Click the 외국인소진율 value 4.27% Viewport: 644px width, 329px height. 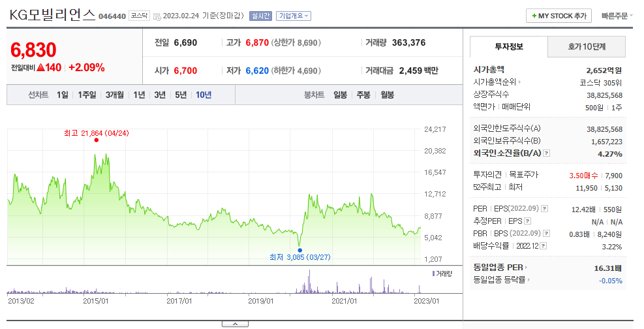point(609,154)
